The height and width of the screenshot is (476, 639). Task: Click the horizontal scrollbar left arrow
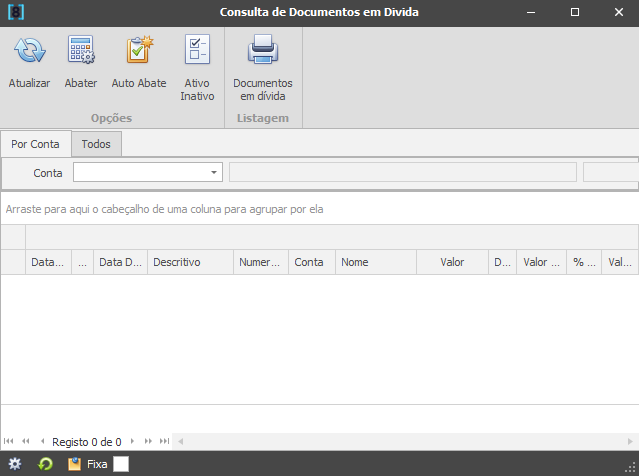180,441
